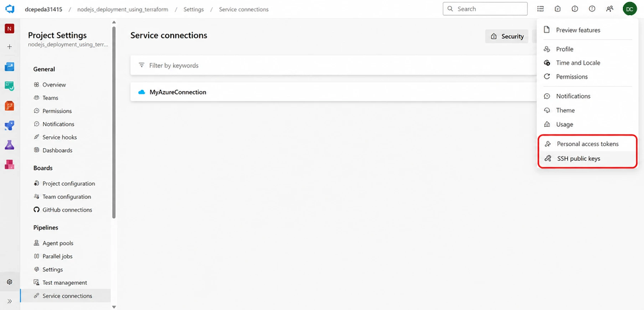Click the Project Settings heading
The image size is (644, 310).
pyautogui.click(x=57, y=35)
